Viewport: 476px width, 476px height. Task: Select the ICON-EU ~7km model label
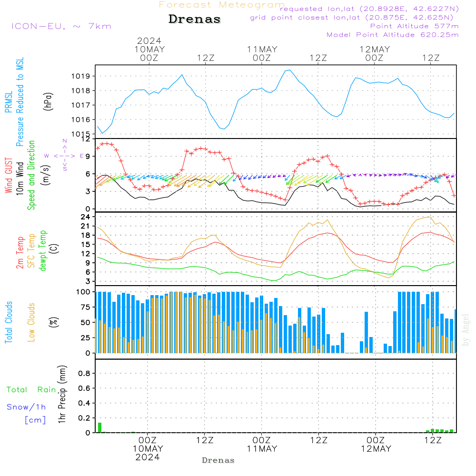pyautogui.click(x=61, y=26)
